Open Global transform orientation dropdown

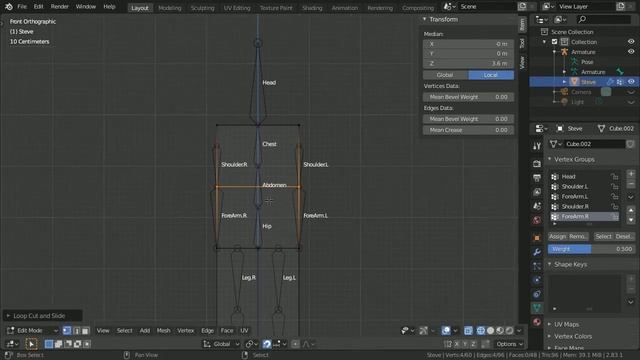(222, 344)
